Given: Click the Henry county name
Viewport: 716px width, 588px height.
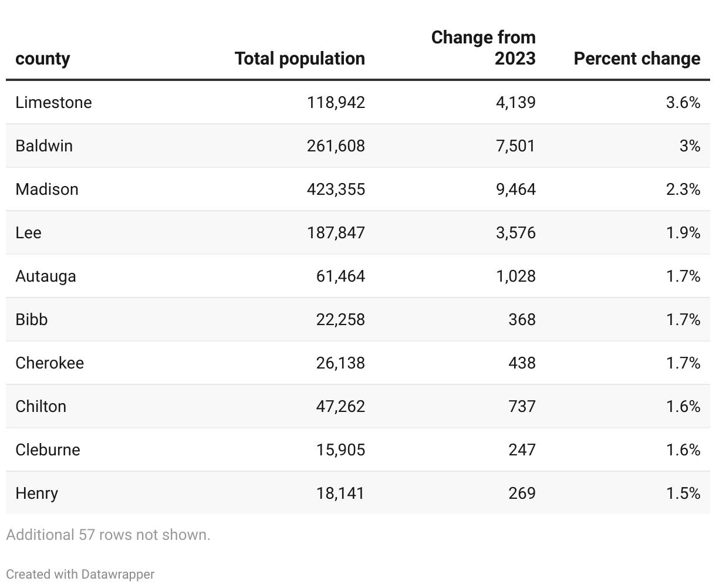Looking at the screenshot, I should point(37,494).
